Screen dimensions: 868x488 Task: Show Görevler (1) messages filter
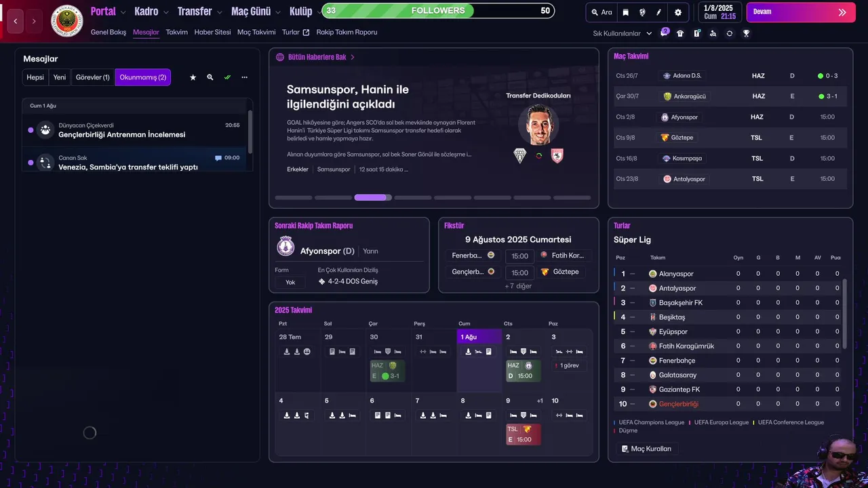[x=93, y=77]
